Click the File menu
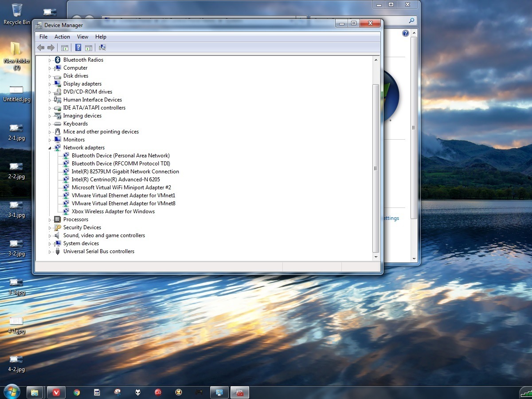Image resolution: width=532 pixels, height=399 pixels. coord(43,37)
